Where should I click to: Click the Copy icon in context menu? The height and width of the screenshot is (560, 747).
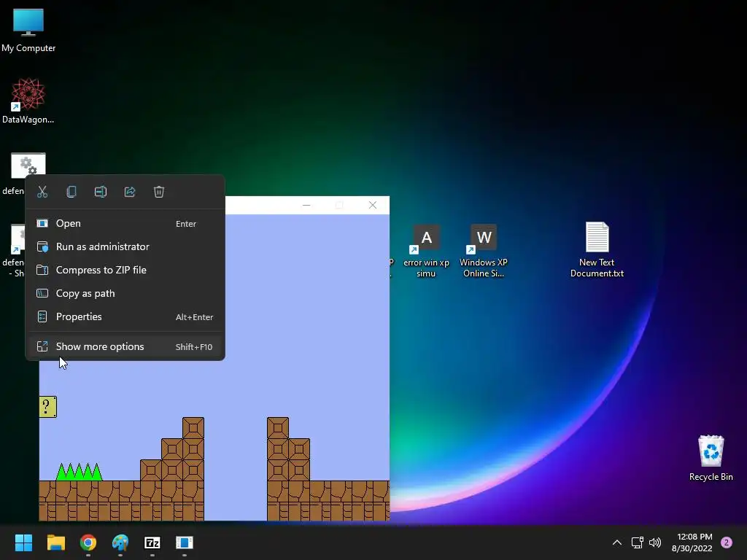click(x=71, y=192)
